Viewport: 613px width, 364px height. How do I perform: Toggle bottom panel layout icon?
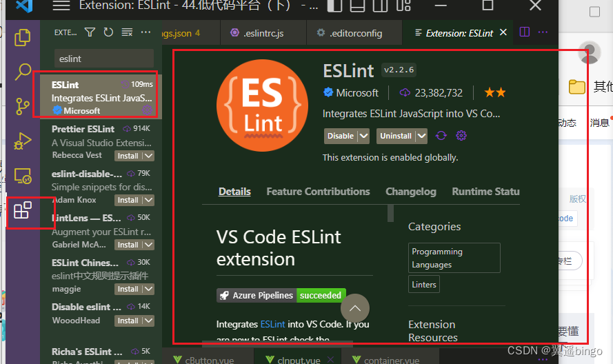click(357, 6)
